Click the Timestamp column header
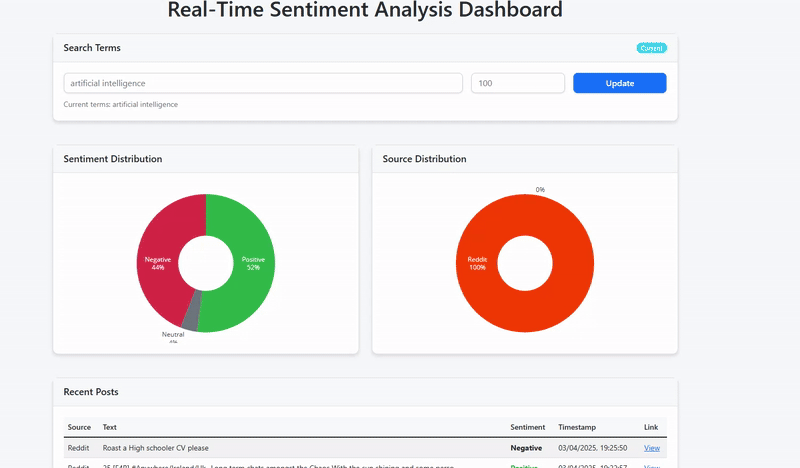 577,427
